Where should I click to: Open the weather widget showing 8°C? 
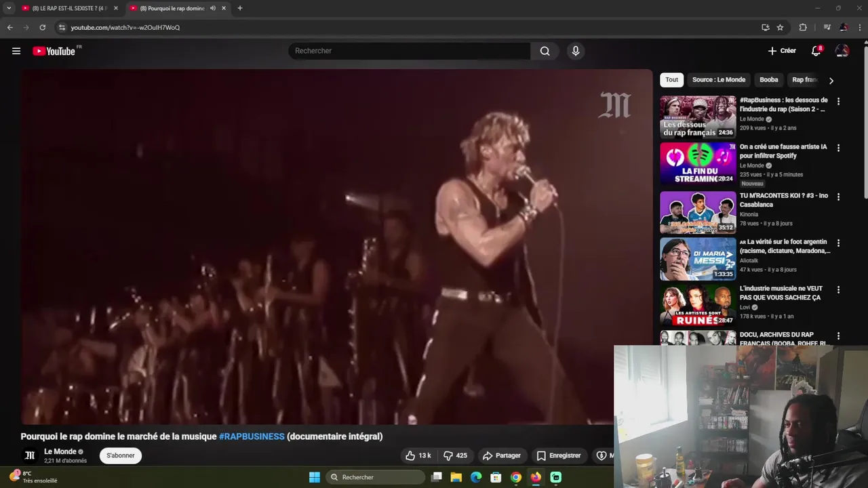(x=33, y=477)
